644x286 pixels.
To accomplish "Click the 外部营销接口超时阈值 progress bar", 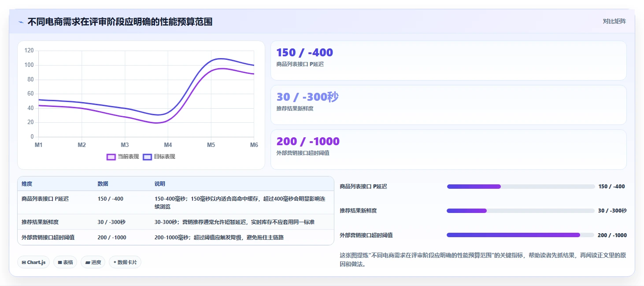I will coord(521,235).
